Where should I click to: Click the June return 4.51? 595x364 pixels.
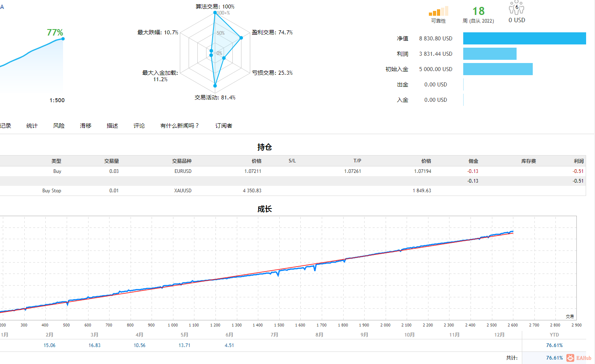[x=230, y=345]
